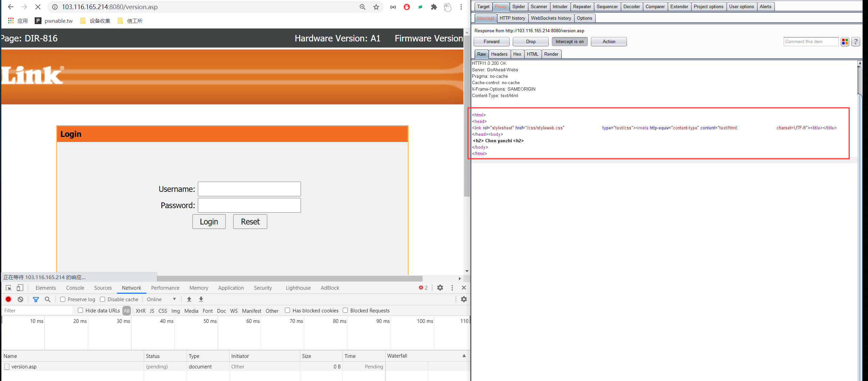
Task: Open the Online throttling dropdown
Action: click(161, 299)
